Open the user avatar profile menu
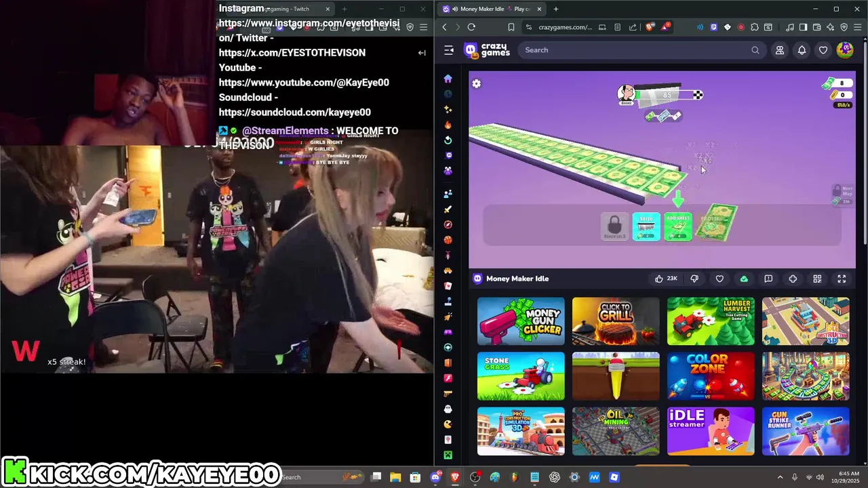868x488 pixels. 845,50
